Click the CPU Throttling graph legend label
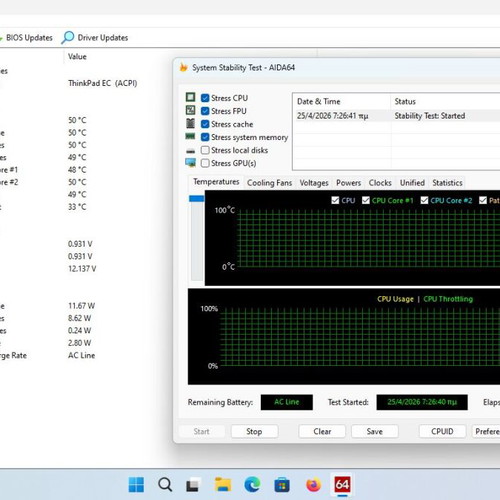Viewport: 500px width, 500px height. (448, 299)
